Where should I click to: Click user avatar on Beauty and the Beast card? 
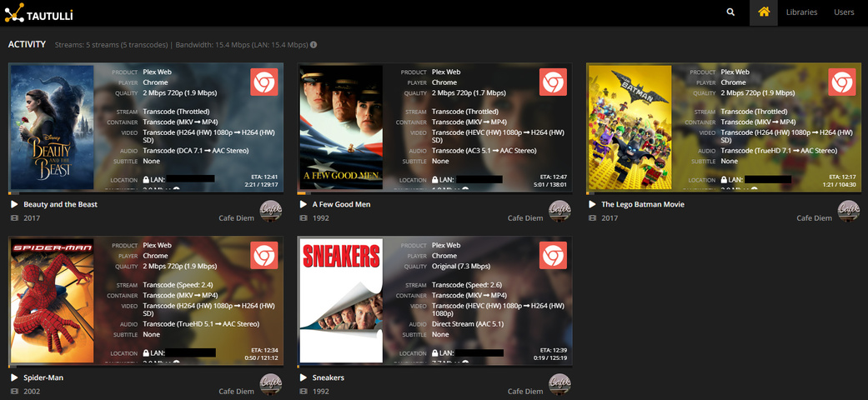tap(271, 211)
